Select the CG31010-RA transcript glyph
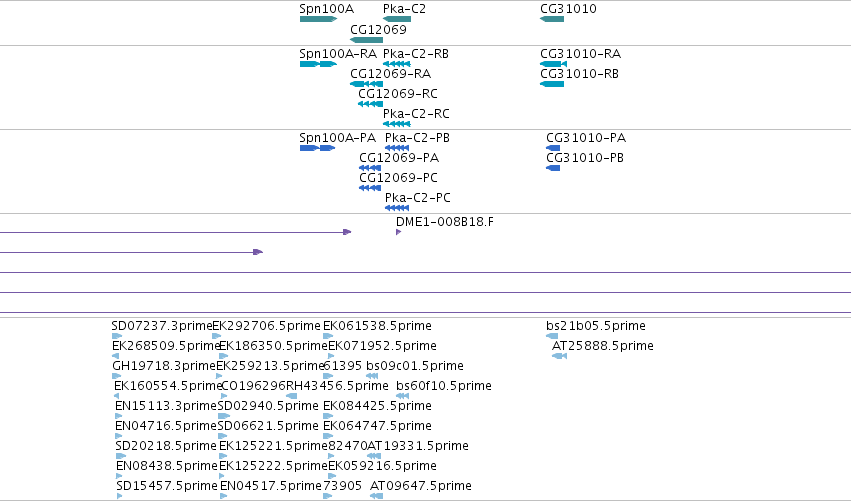 tap(554, 64)
